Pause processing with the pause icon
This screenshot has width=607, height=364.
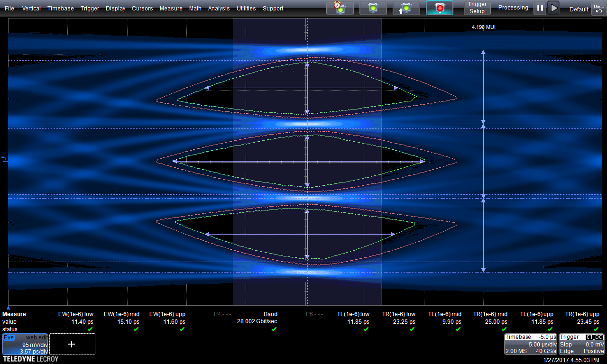click(x=540, y=8)
